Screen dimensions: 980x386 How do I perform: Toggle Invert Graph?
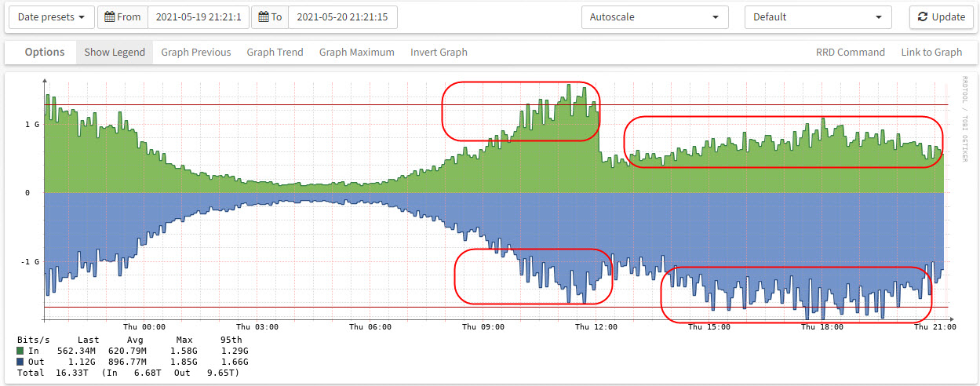point(439,53)
